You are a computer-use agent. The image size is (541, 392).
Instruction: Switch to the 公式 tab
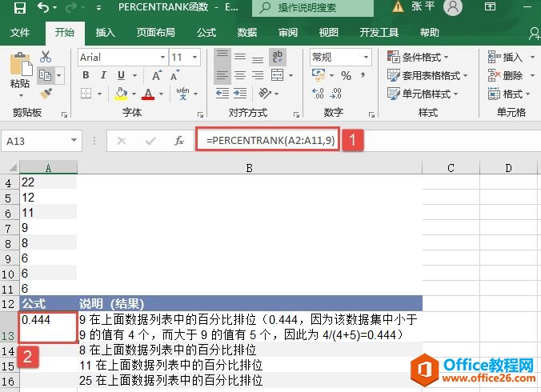pos(206,33)
